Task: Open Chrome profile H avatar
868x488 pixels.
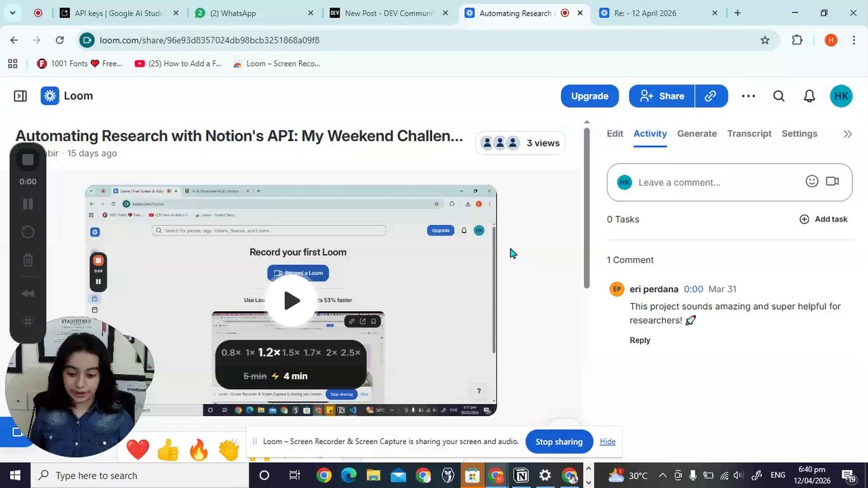Action: click(x=831, y=40)
